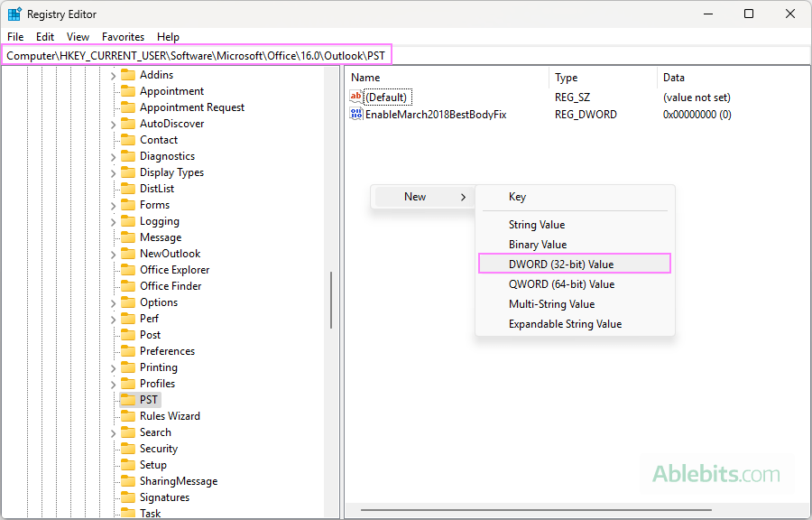Viewport: 812px width, 520px height.
Task: Click the DistList folder icon
Action: click(128, 189)
